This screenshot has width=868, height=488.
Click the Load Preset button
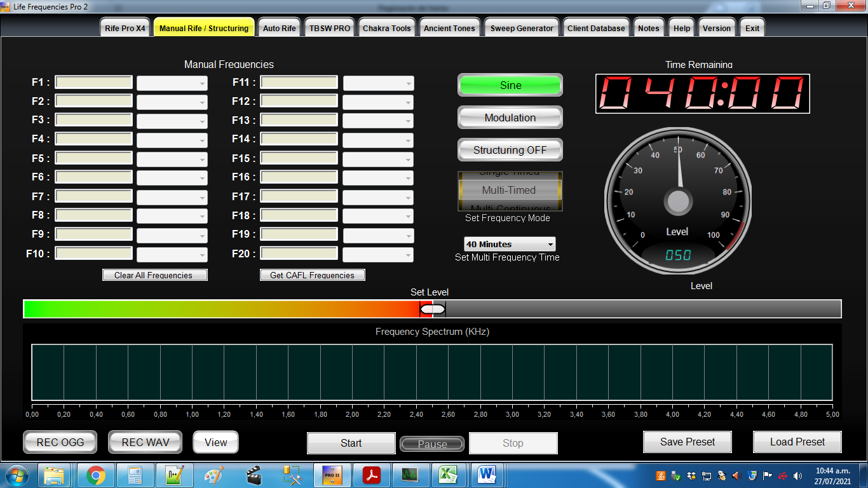tap(797, 442)
